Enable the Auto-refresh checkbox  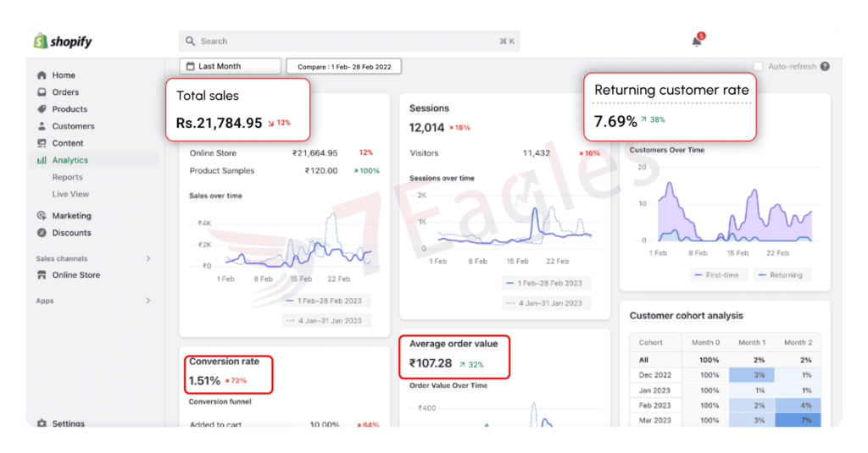(x=759, y=66)
